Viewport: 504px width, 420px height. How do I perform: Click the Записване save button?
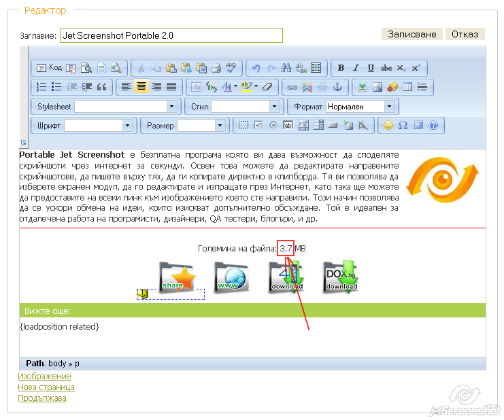(412, 34)
